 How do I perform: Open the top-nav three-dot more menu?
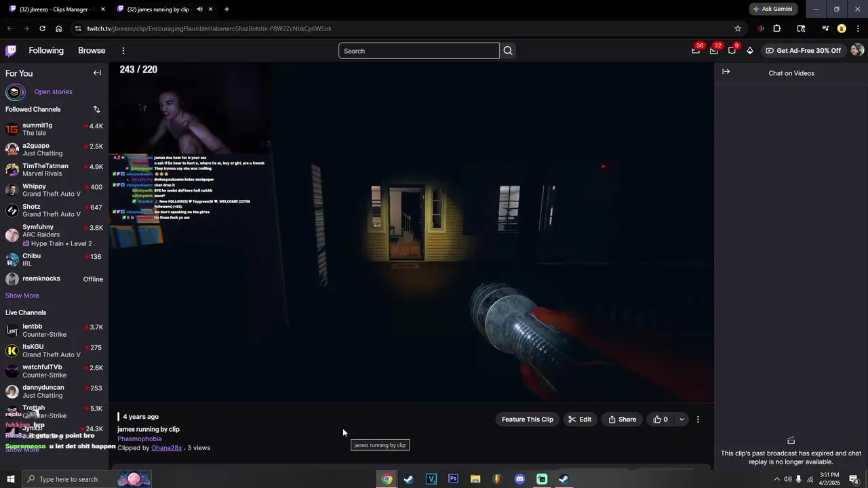(123, 51)
